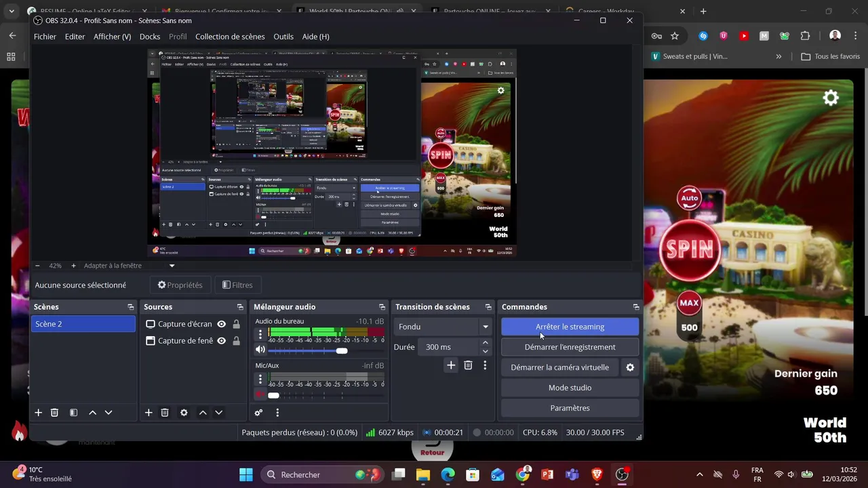Viewport: 868px width, 488px height.
Task: Increase transition duration with up arrow
Action: pos(485,343)
